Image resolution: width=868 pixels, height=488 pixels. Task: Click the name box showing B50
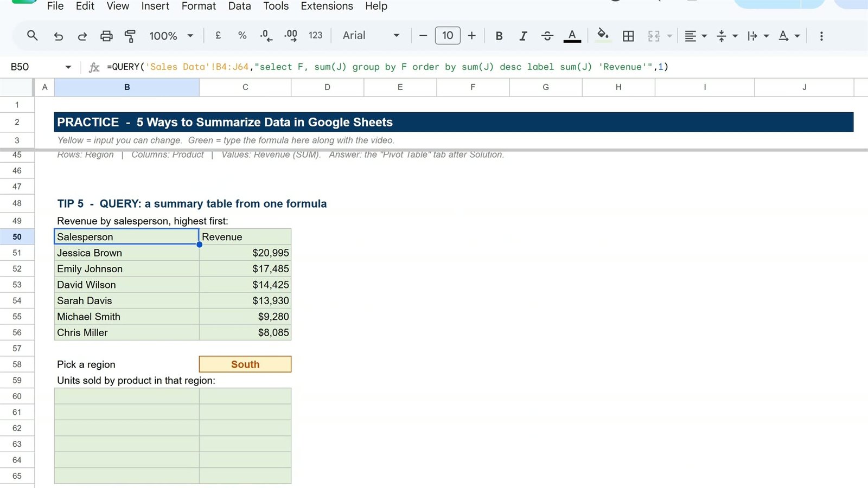(x=33, y=67)
